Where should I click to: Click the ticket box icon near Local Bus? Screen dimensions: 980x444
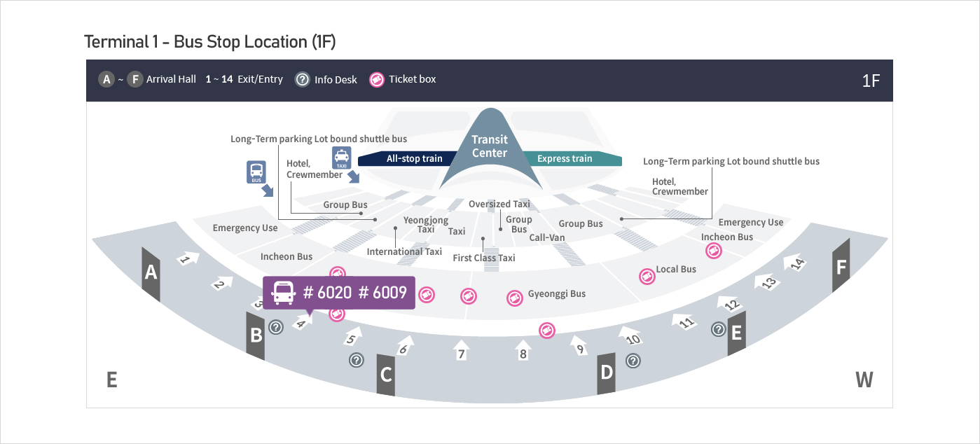pos(647,276)
